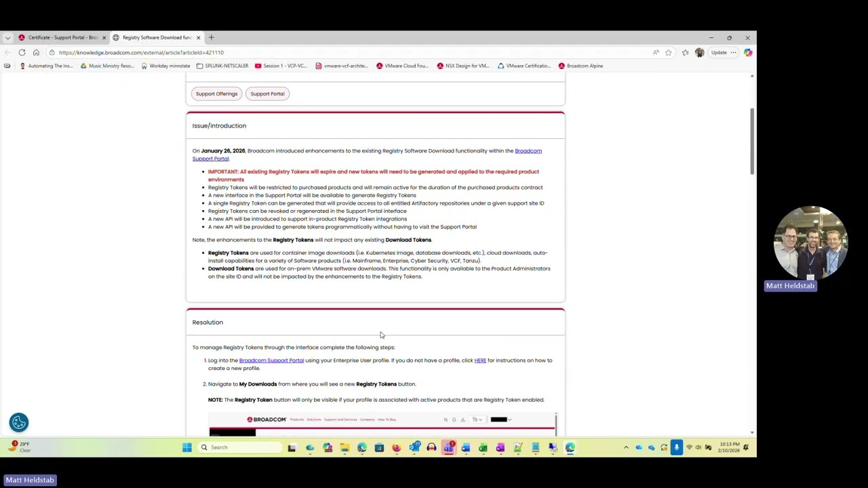Add this page to favorites star
This screenshot has height=488, width=868.
pos(669,52)
